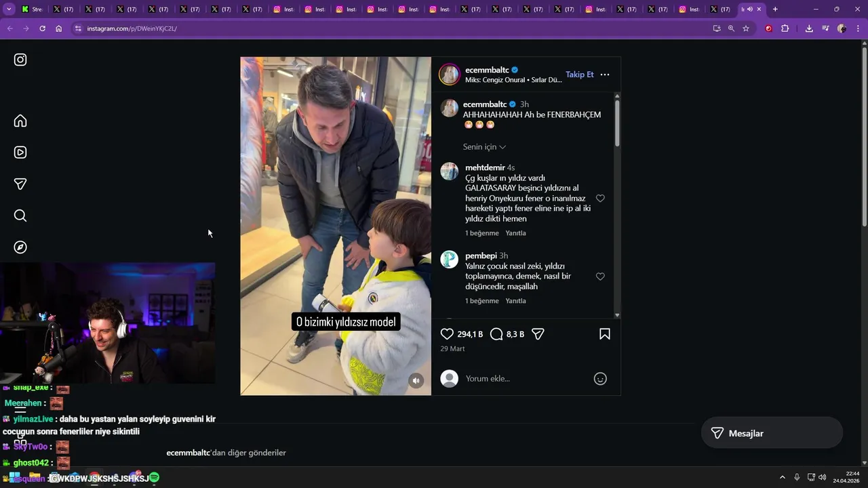Viewport: 868px width, 488px height.
Task: Mute the playing tab via speaker icon
Action: coord(749,9)
